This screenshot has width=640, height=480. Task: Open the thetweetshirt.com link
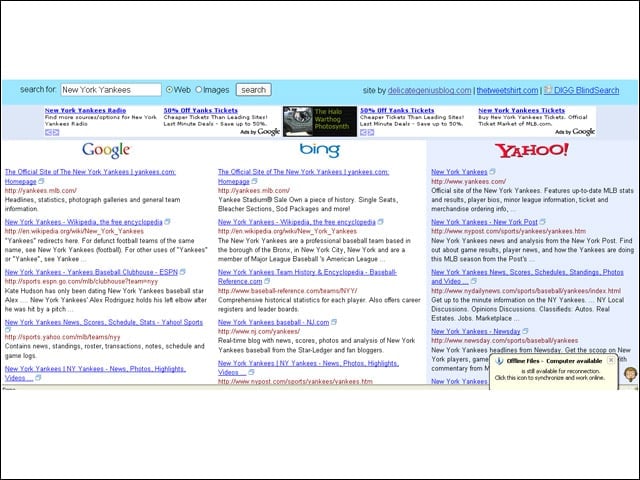507,90
